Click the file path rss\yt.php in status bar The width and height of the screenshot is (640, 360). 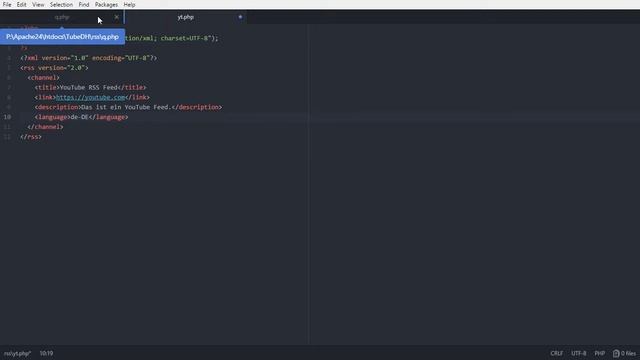tap(18, 353)
